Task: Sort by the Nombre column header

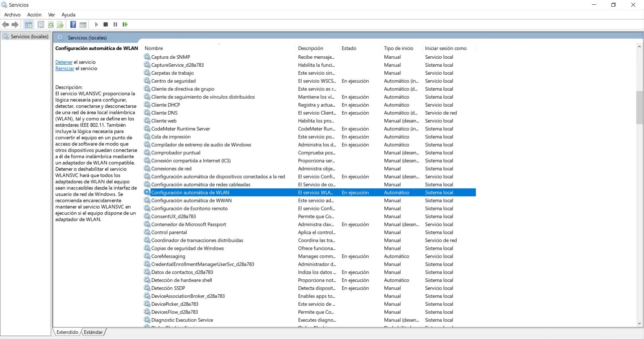Action: [x=219, y=48]
